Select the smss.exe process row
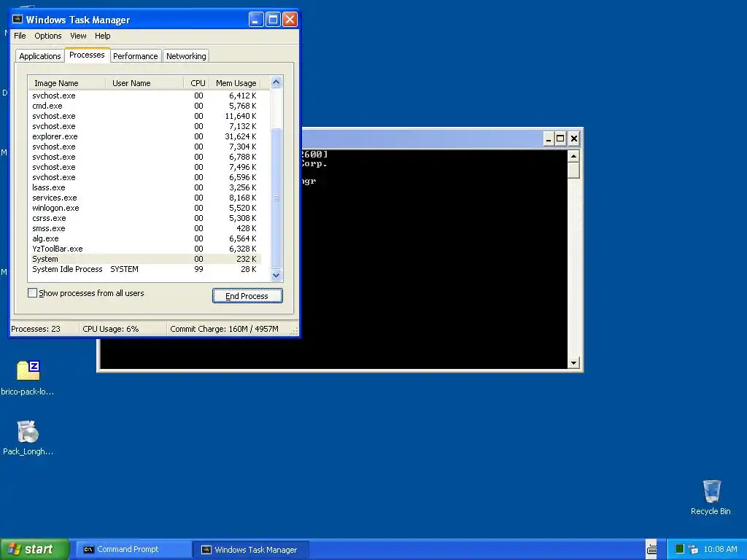 tap(145, 228)
